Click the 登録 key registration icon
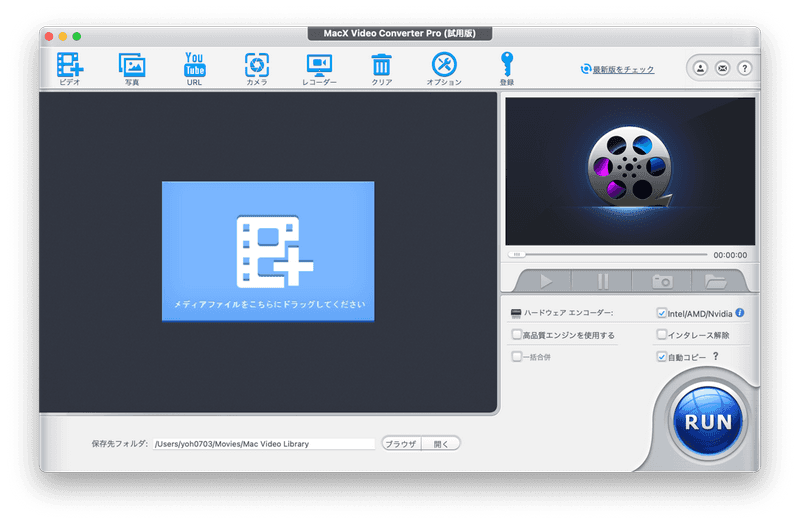800x524 pixels. [507, 65]
